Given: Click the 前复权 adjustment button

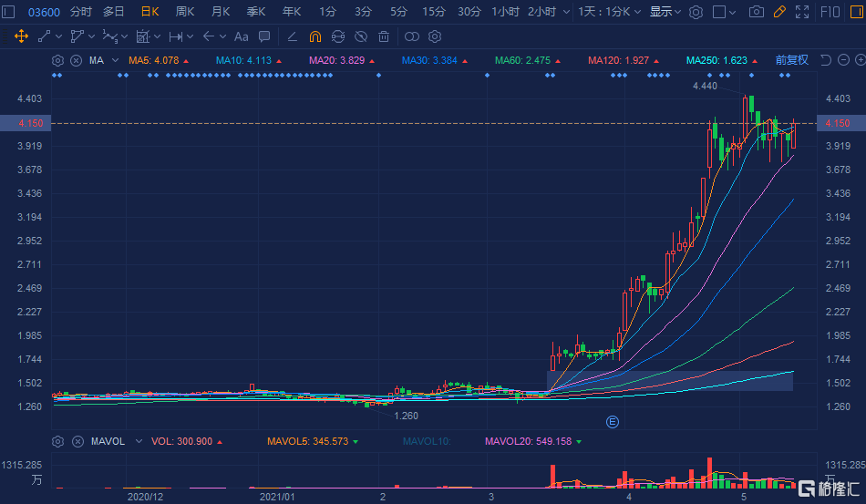Looking at the screenshot, I should tap(791, 60).
